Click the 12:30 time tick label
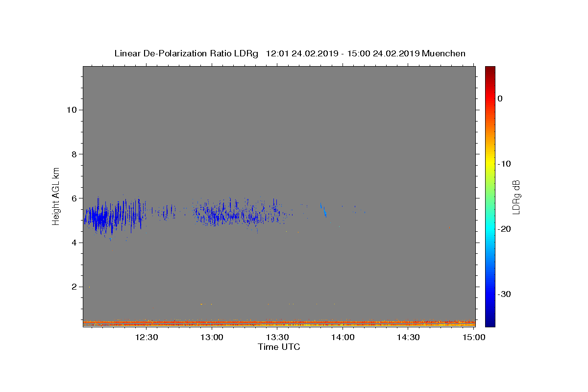This screenshot has width=588, height=392. pyautogui.click(x=147, y=337)
